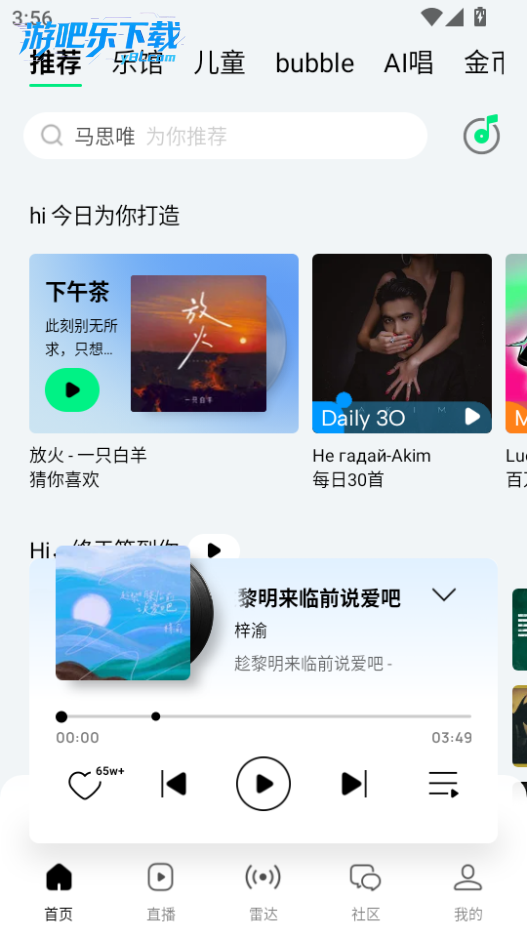Switch to the bubble top tab
This screenshot has width=527, height=937.
point(315,63)
